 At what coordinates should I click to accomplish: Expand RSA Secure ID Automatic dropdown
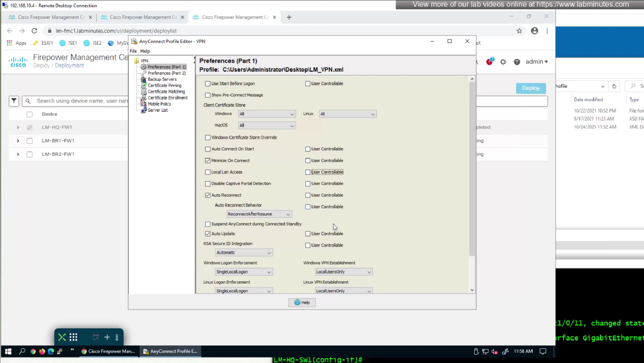(244, 253)
